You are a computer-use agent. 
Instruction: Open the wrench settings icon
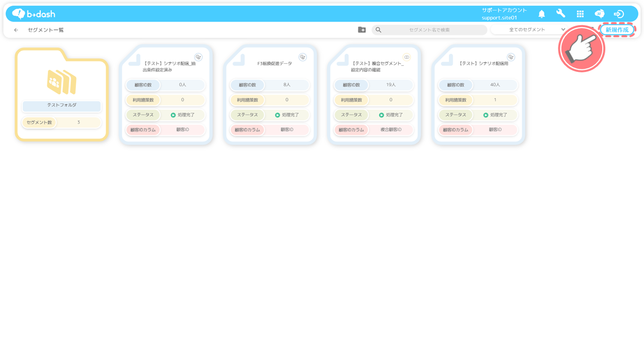pyautogui.click(x=560, y=14)
